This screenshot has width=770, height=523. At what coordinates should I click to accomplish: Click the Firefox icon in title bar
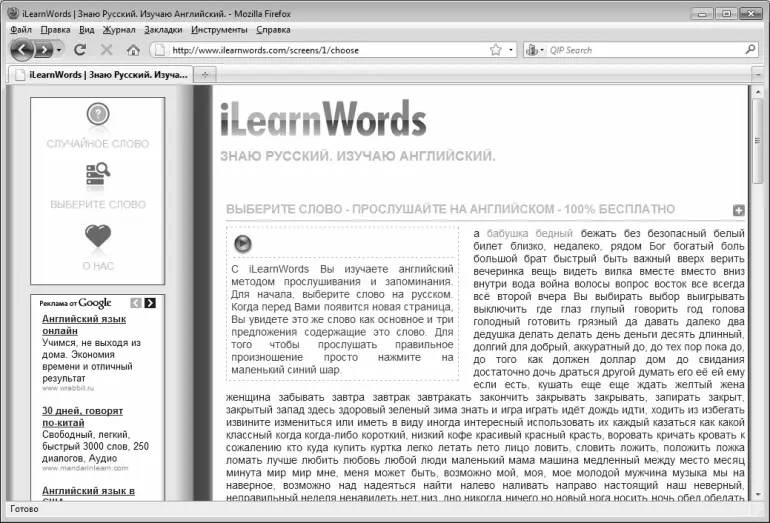[13, 13]
